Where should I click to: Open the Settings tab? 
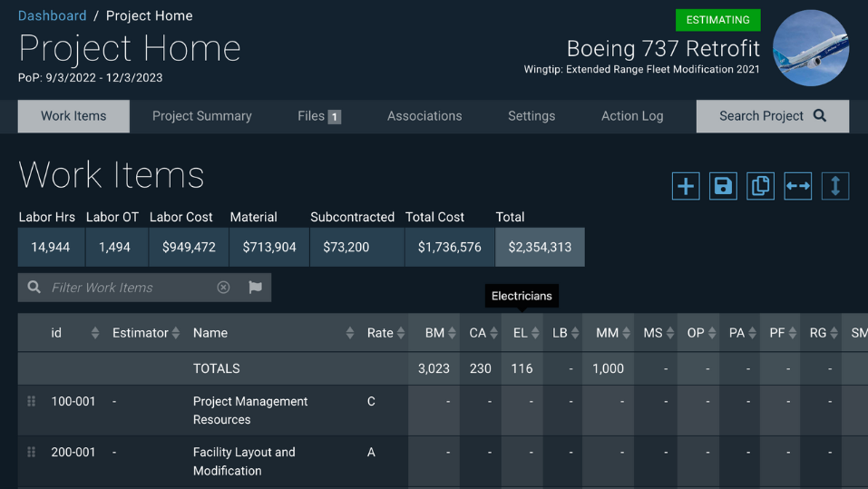[x=532, y=116]
